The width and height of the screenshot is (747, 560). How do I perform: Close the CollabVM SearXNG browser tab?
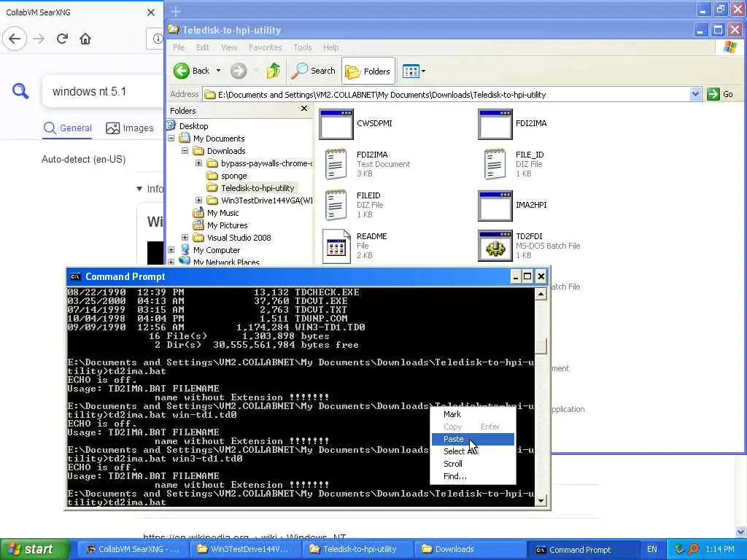tap(150, 12)
